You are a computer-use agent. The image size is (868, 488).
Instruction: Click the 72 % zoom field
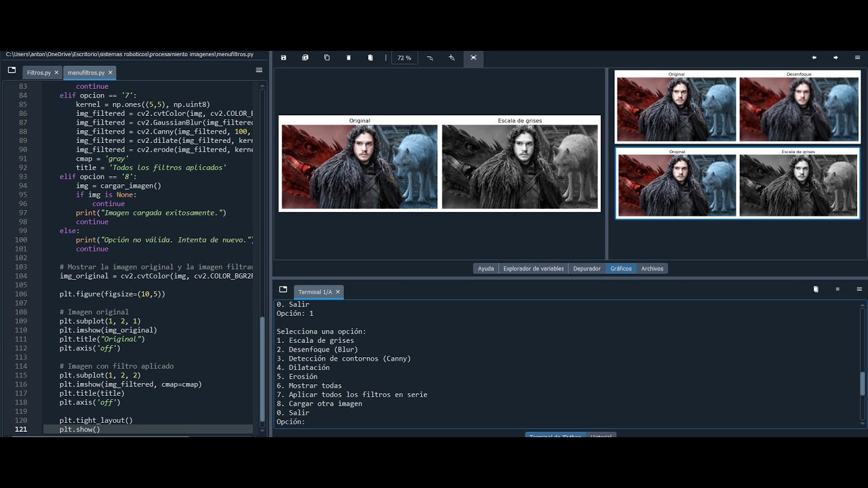pyautogui.click(x=404, y=58)
